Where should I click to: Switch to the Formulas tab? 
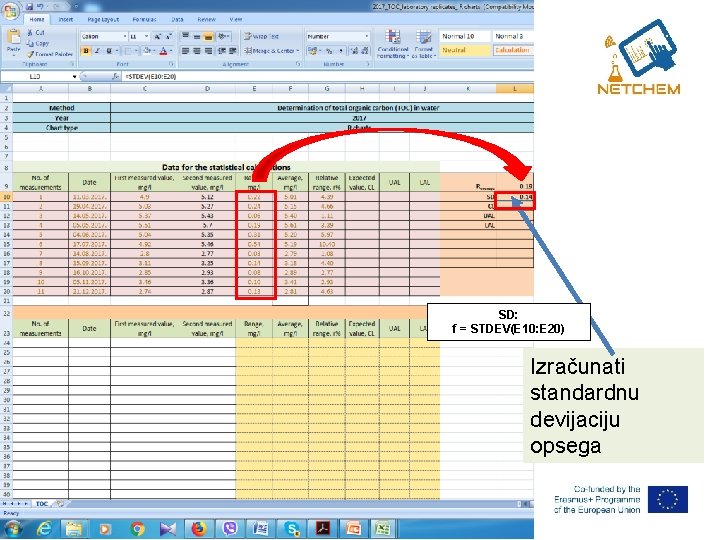click(144, 19)
